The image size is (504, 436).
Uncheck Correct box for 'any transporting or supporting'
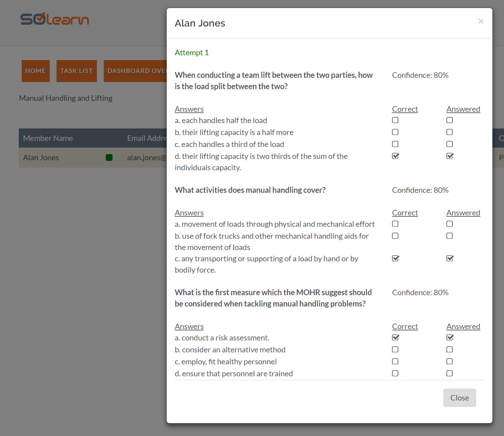click(x=395, y=258)
